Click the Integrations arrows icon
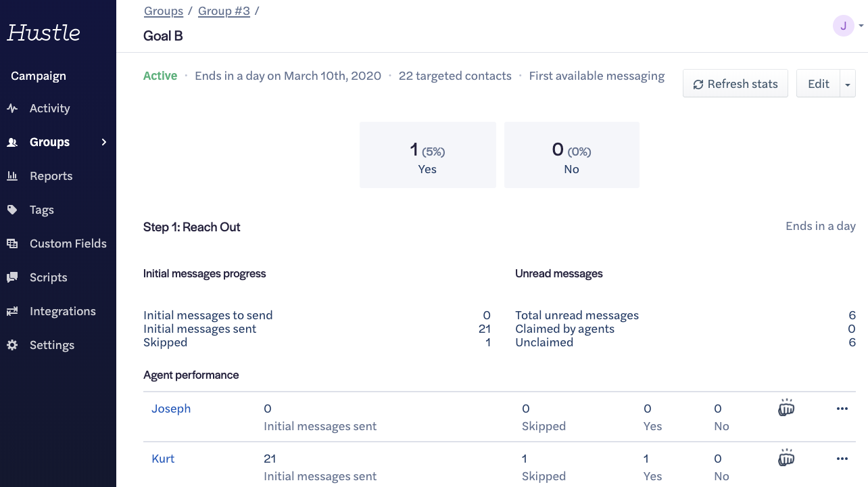 tap(12, 311)
